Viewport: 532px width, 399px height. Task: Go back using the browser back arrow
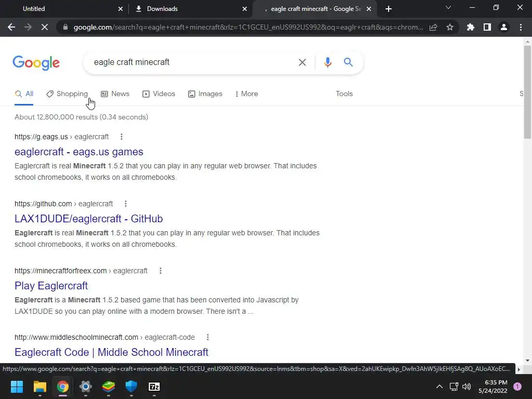(x=11, y=27)
